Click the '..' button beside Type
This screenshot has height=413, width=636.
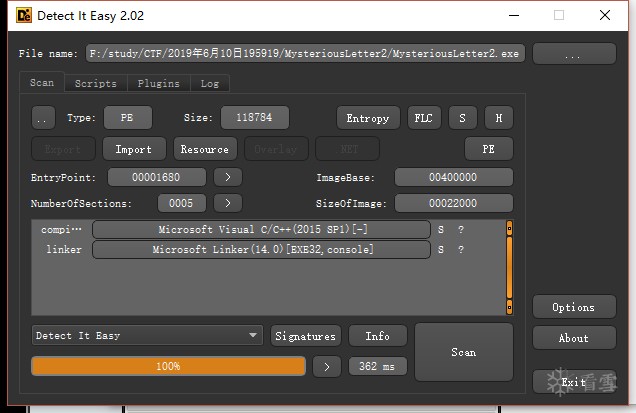pos(43,118)
